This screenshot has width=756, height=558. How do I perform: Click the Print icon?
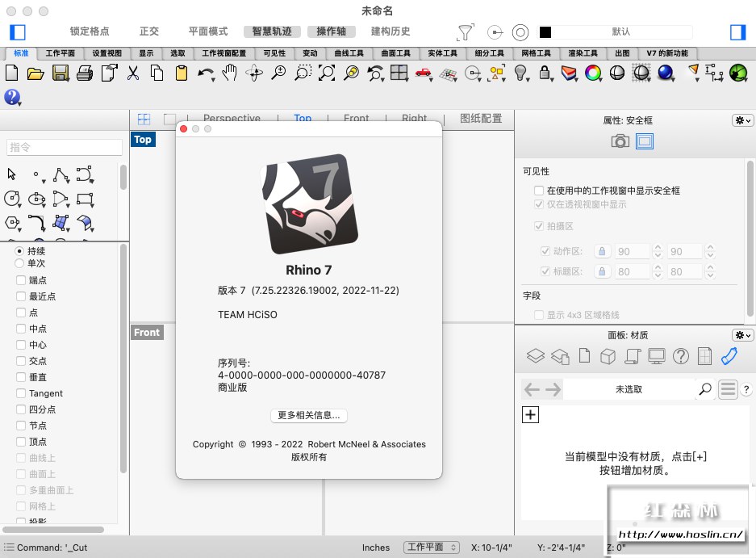tap(85, 73)
